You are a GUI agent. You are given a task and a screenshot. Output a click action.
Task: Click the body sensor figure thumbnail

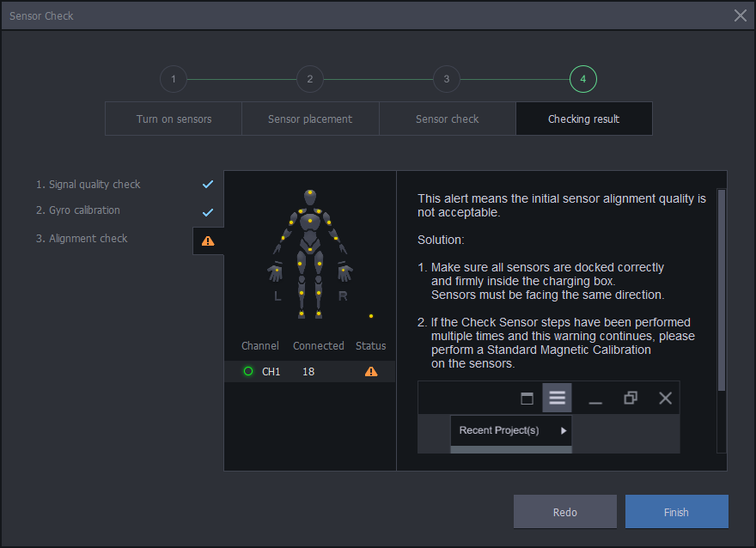coord(310,254)
